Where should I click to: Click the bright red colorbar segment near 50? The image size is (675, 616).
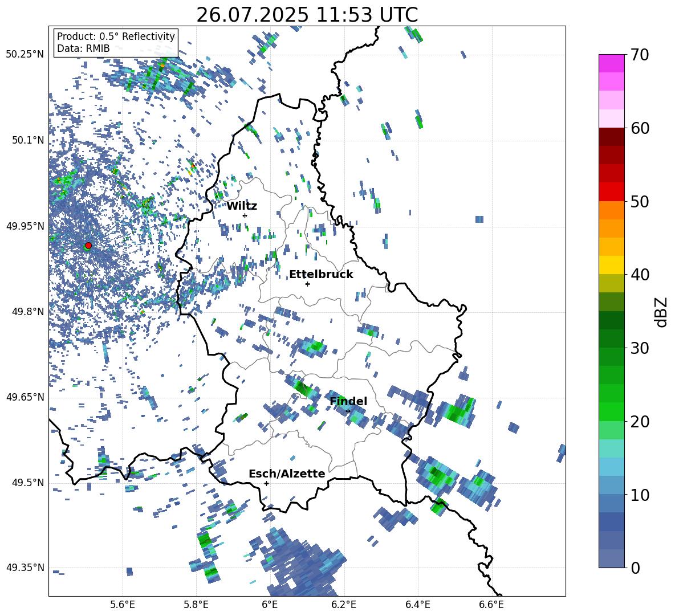[612, 192]
